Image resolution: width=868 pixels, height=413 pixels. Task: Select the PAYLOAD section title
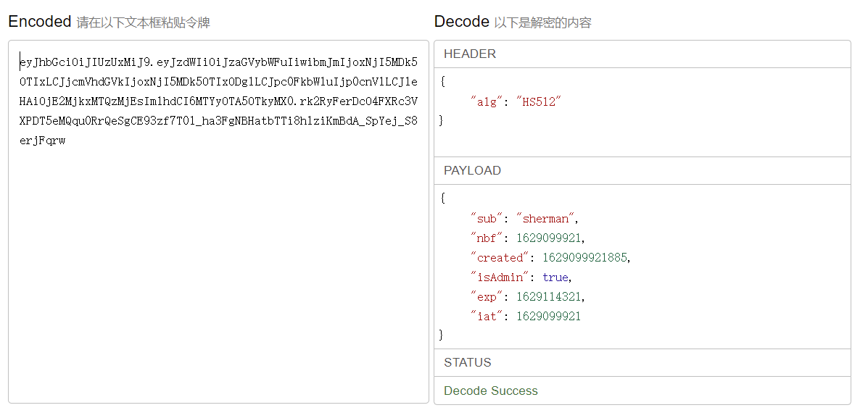click(472, 170)
